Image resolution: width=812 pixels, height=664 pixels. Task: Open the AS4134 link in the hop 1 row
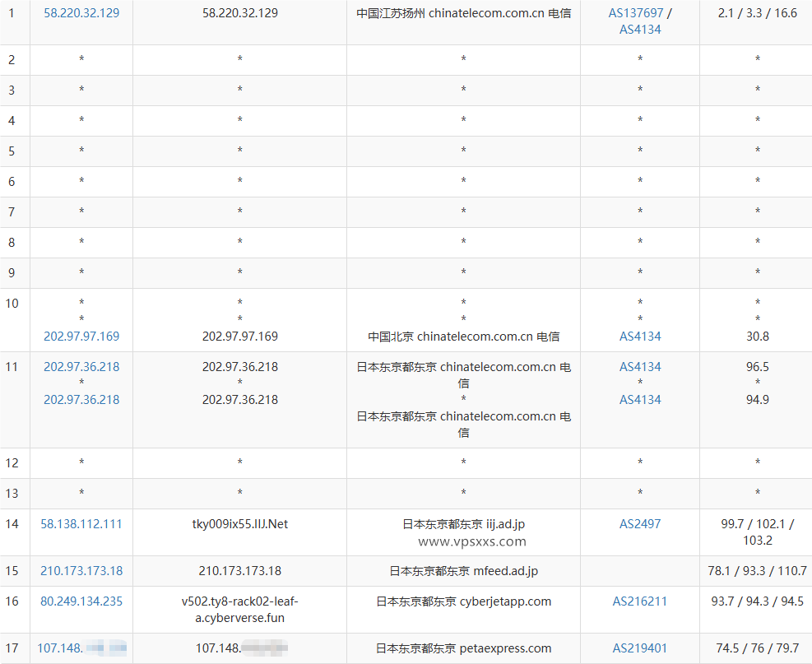(640, 30)
